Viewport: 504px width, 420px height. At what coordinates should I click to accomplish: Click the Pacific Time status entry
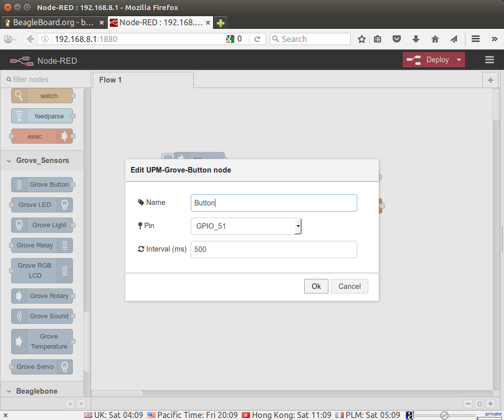(x=192, y=415)
